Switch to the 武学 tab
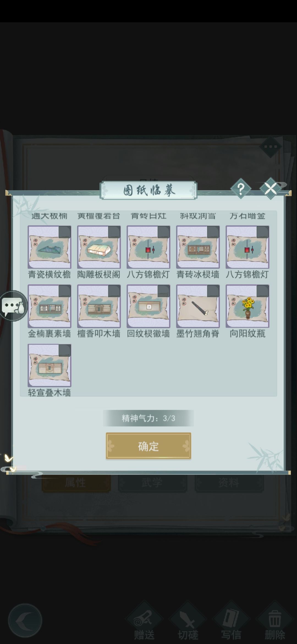The image size is (297, 644). (153, 483)
